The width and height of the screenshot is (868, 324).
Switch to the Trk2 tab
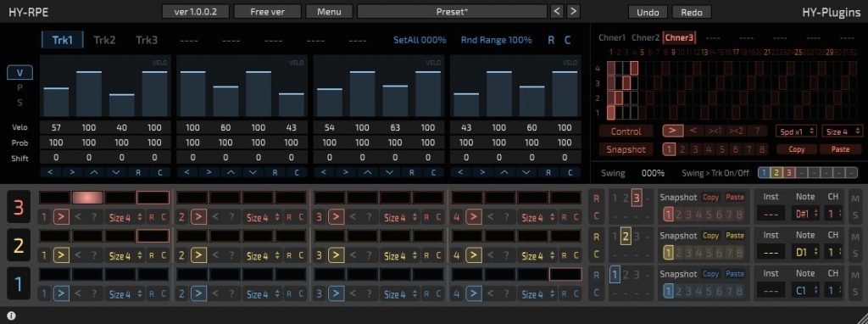pyautogui.click(x=104, y=40)
